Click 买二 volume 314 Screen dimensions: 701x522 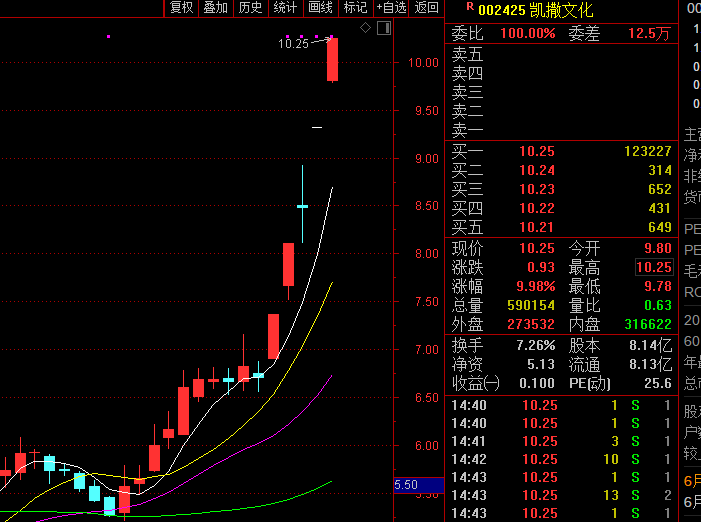pos(660,170)
